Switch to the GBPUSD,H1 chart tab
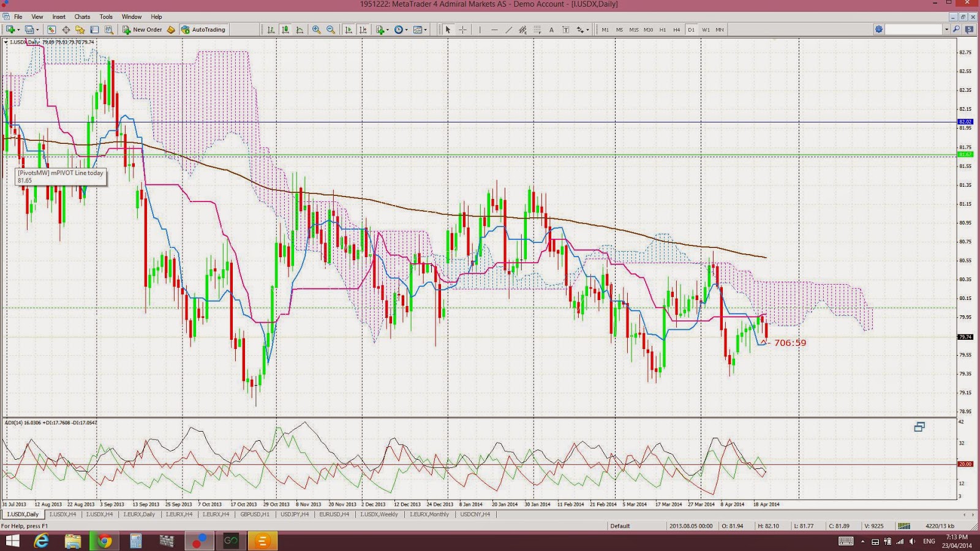The image size is (980, 551). pyautogui.click(x=255, y=514)
